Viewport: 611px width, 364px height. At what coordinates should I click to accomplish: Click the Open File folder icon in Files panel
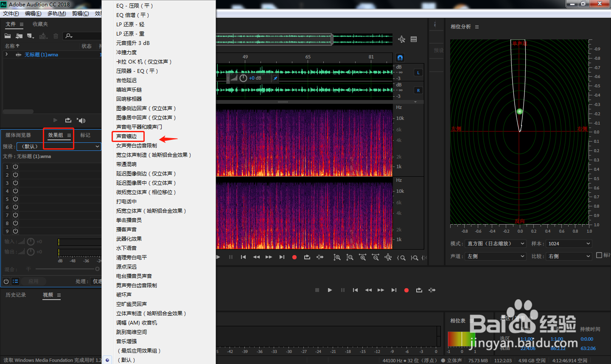[x=8, y=36]
